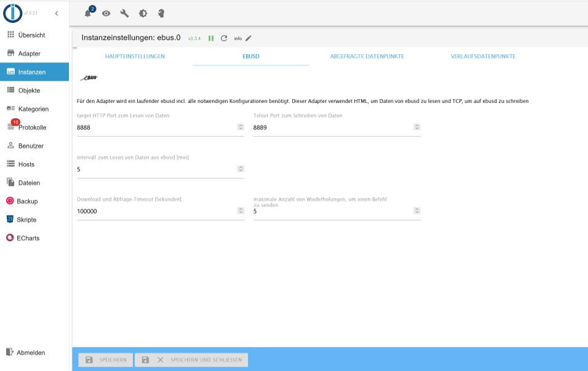Image resolution: width=588 pixels, height=371 pixels.
Task: Click the Hosts server icon
Action: coord(10,164)
